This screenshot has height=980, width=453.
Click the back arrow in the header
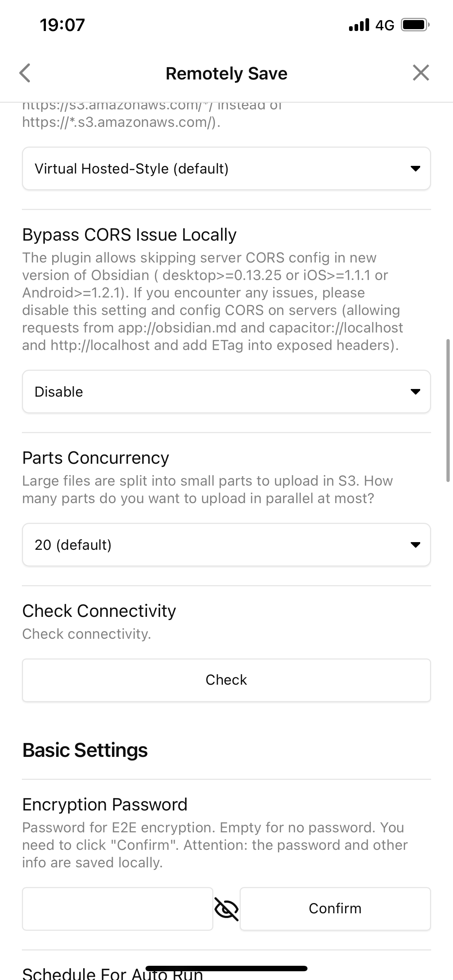[25, 73]
